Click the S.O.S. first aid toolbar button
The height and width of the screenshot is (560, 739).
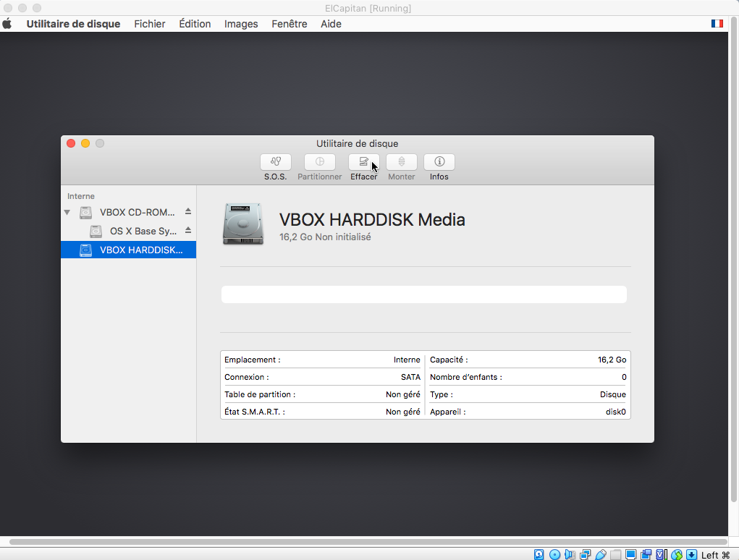point(275,162)
